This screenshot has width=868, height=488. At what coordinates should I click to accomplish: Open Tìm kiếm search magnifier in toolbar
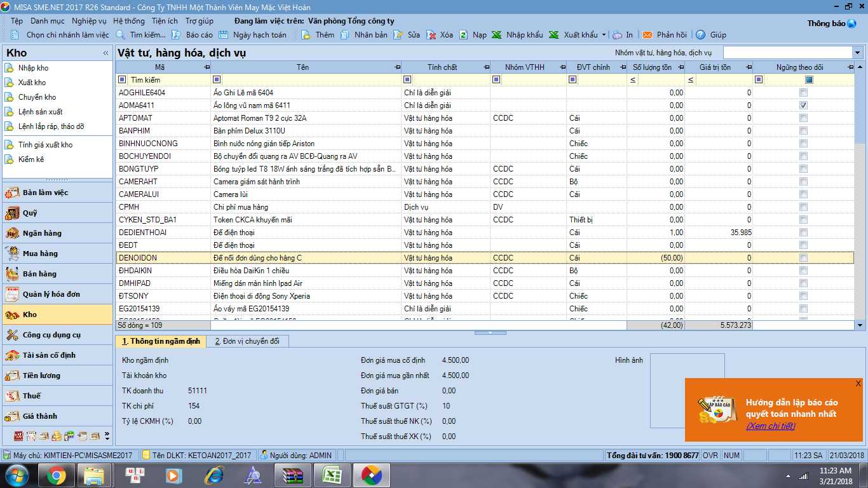coord(120,35)
